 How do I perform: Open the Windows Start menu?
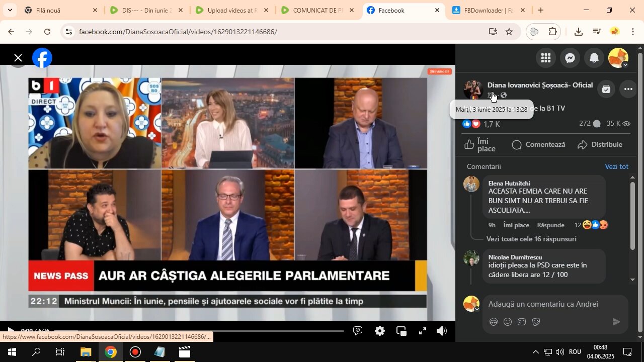(12, 352)
